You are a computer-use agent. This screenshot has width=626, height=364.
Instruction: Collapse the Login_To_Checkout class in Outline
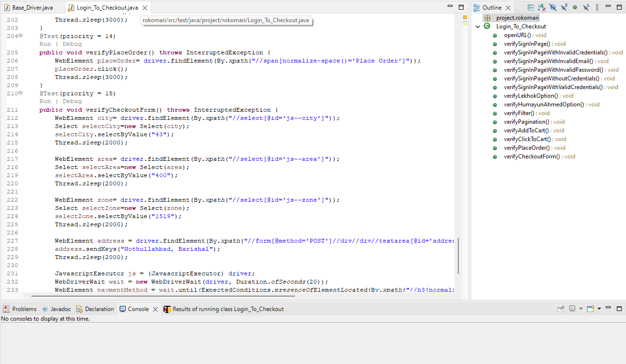pos(478,26)
